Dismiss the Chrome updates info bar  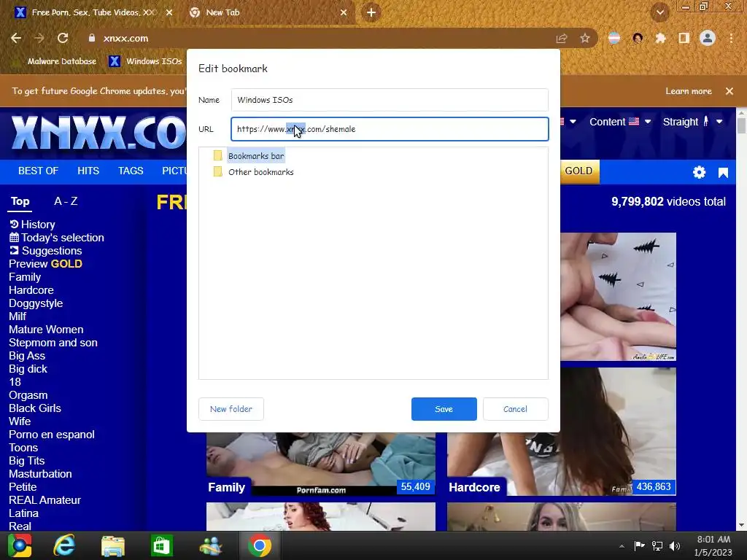[729, 91]
